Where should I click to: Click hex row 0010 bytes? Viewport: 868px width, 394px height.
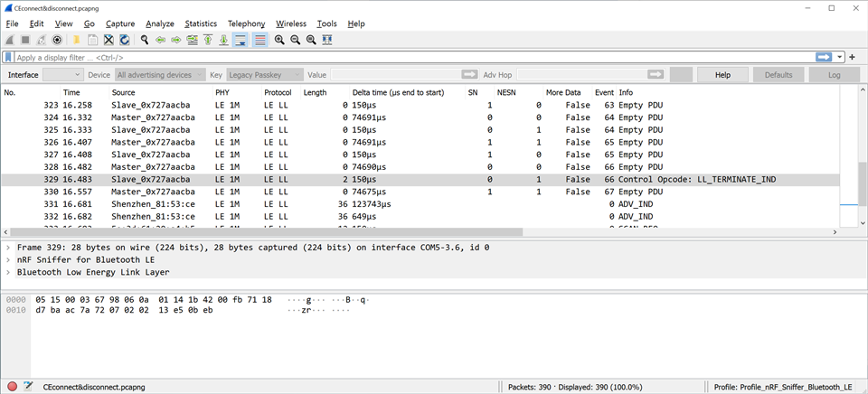[x=124, y=311]
